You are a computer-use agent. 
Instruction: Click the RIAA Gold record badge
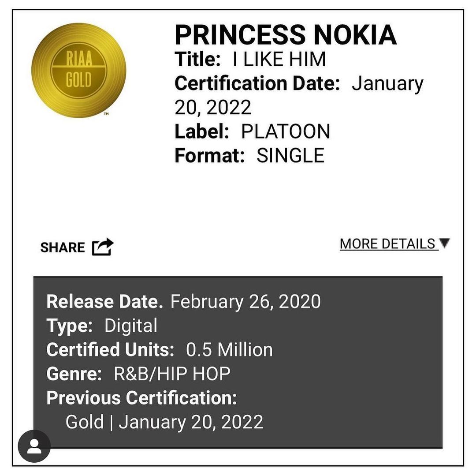pyautogui.click(x=78, y=70)
